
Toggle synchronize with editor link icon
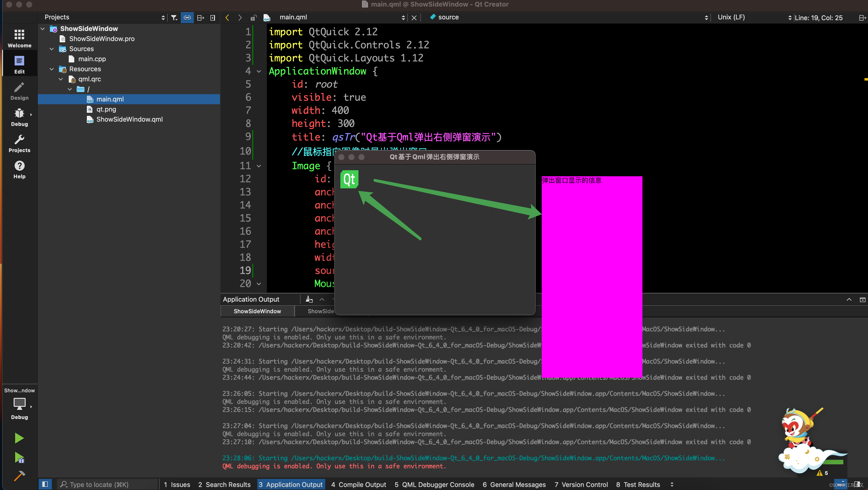tap(187, 18)
